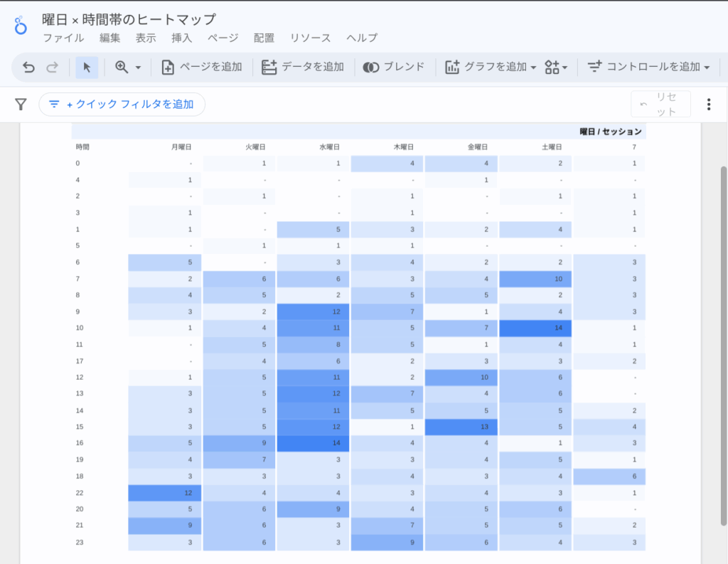This screenshot has height=564, width=728.
Task: Click the 曜日 / セッション table heading
Action: (611, 132)
